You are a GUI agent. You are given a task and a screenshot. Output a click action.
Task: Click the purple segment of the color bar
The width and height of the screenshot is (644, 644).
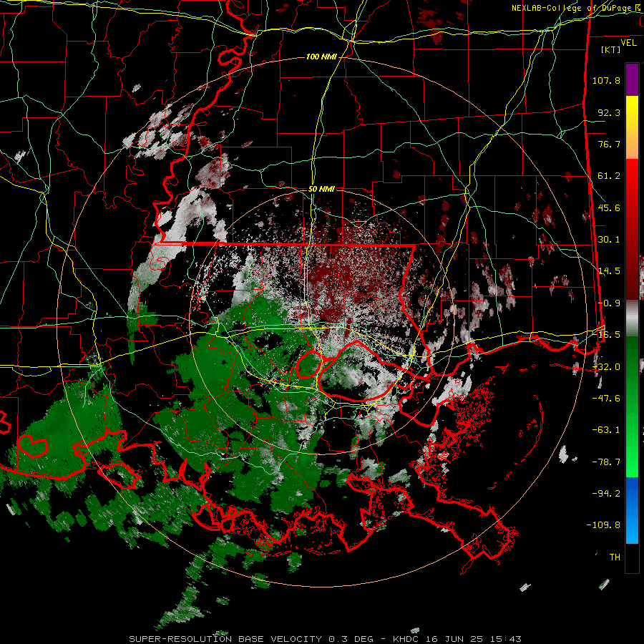(x=632, y=79)
